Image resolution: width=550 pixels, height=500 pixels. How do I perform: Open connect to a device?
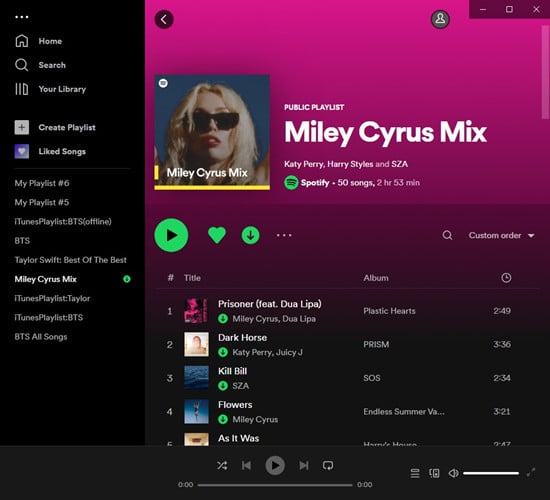coord(434,473)
